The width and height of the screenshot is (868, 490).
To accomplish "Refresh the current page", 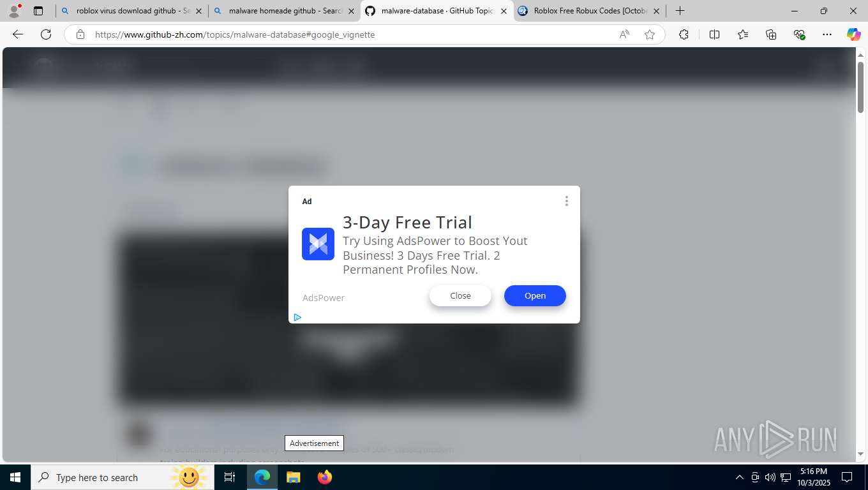I will pyautogui.click(x=46, y=34).
